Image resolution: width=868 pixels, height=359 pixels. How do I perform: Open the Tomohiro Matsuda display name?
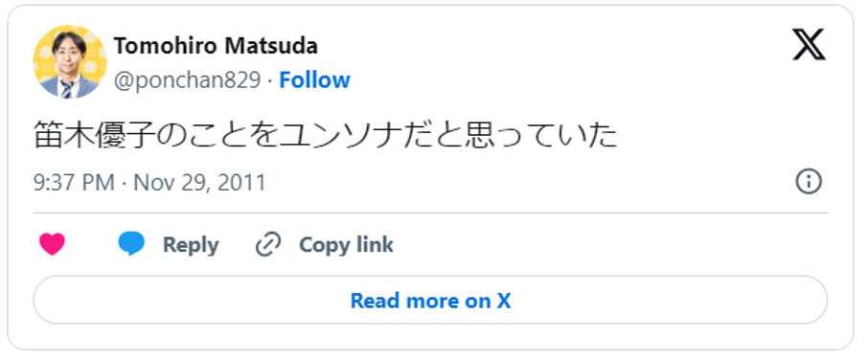pos(216,46)
